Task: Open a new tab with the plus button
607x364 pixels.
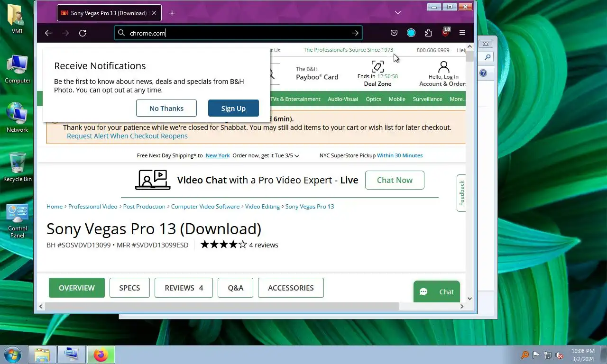Action: tap(172, 13)
